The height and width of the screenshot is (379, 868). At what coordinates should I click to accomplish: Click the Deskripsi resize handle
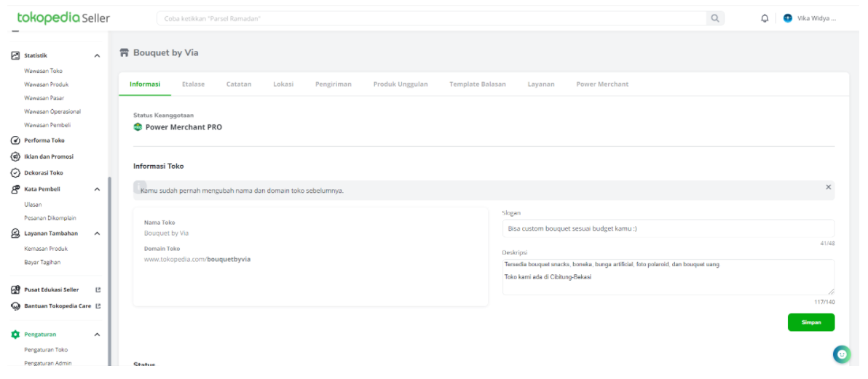pos(830,291)
